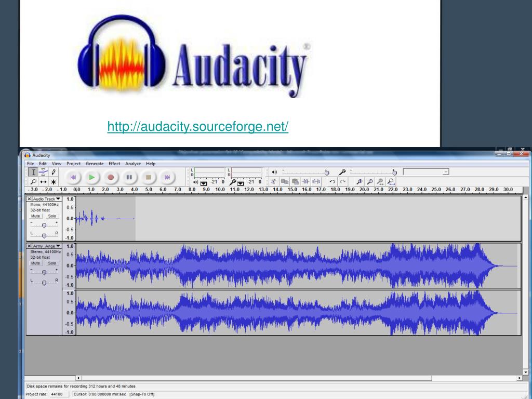Viewport: 532px width, 399px height.
Task: Open the Help menu
Action: click(x=151, y=164)
